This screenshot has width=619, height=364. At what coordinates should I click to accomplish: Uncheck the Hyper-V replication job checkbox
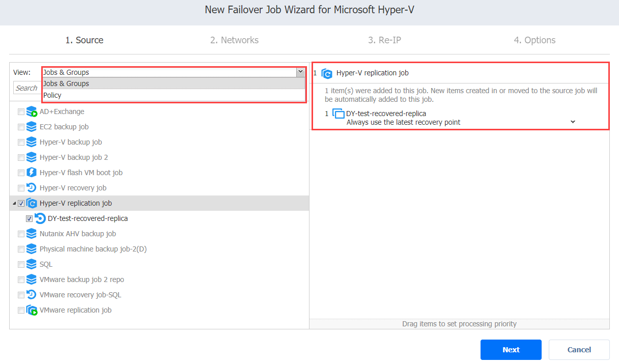[x=21, y=203]
